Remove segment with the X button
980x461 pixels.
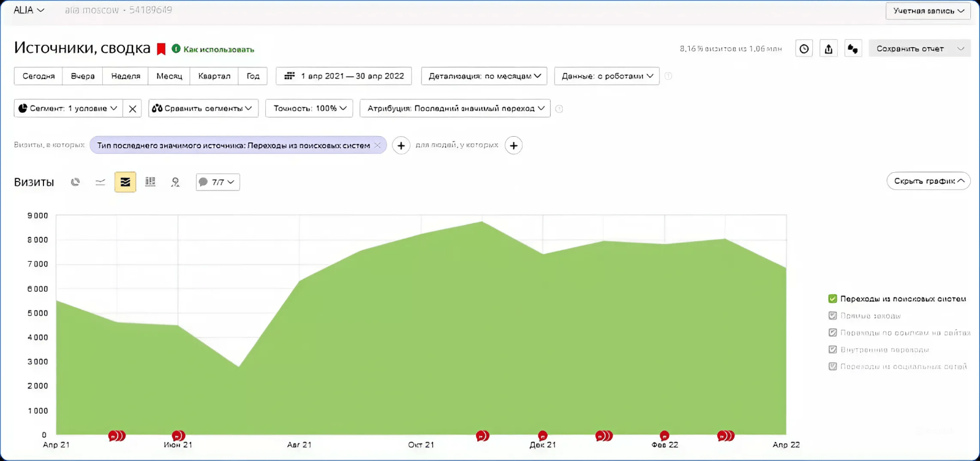(x=132, y=109)
